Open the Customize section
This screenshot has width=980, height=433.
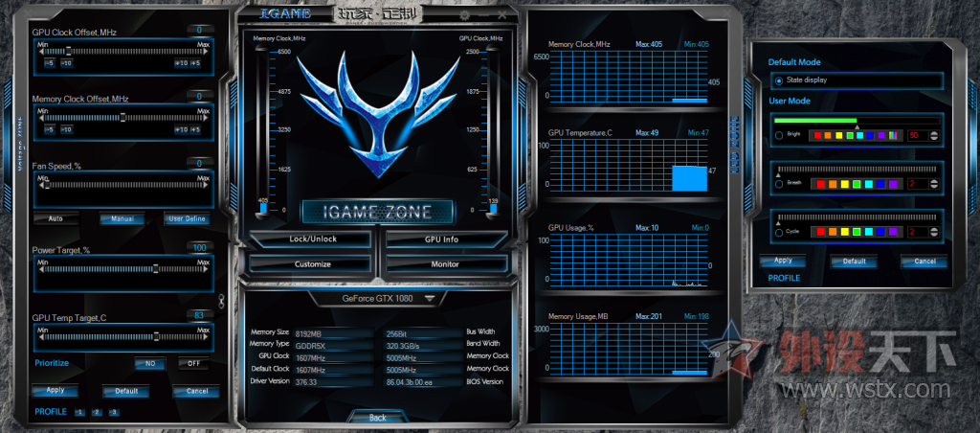tap(313, 264)
